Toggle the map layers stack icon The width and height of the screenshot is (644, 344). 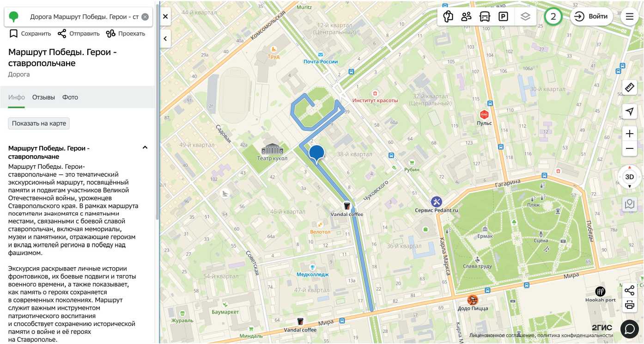coord(525,17)
